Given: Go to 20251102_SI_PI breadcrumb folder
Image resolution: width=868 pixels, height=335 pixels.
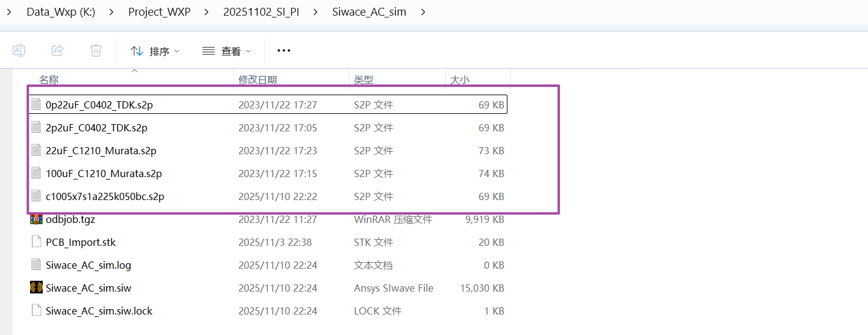Looking at the screenshot, I should pyautogui.click(x=261, y=12).
